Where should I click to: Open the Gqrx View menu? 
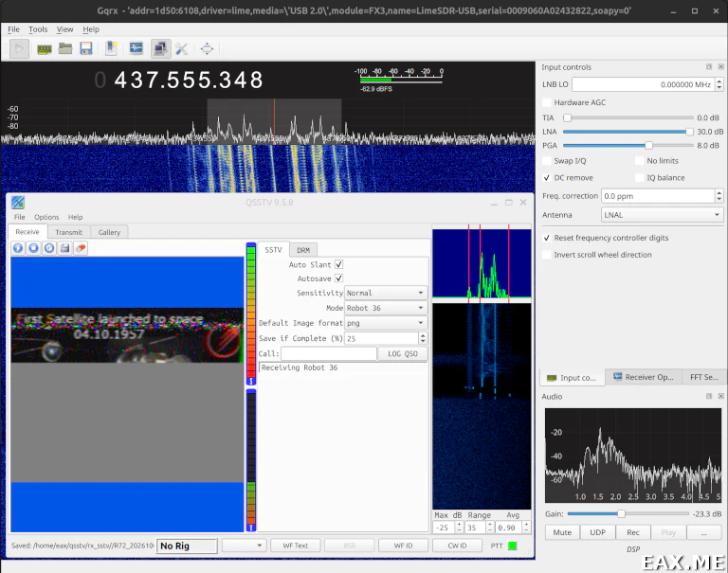pos(65,29)
